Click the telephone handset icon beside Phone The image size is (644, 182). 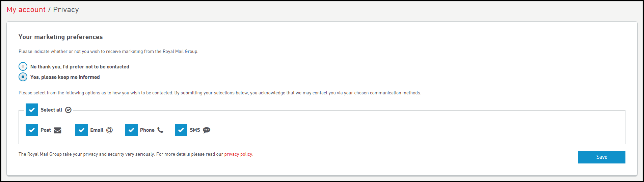click(160, 130)
